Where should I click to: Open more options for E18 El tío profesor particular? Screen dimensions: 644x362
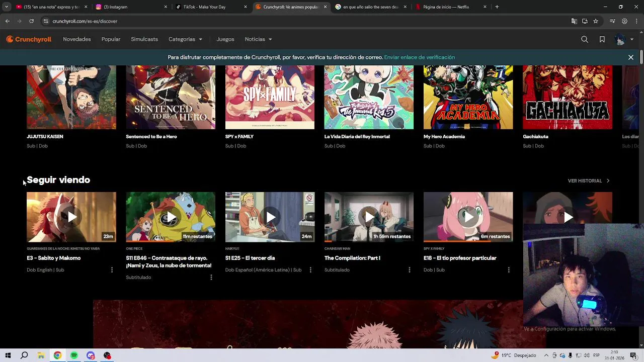coord(508,270)
